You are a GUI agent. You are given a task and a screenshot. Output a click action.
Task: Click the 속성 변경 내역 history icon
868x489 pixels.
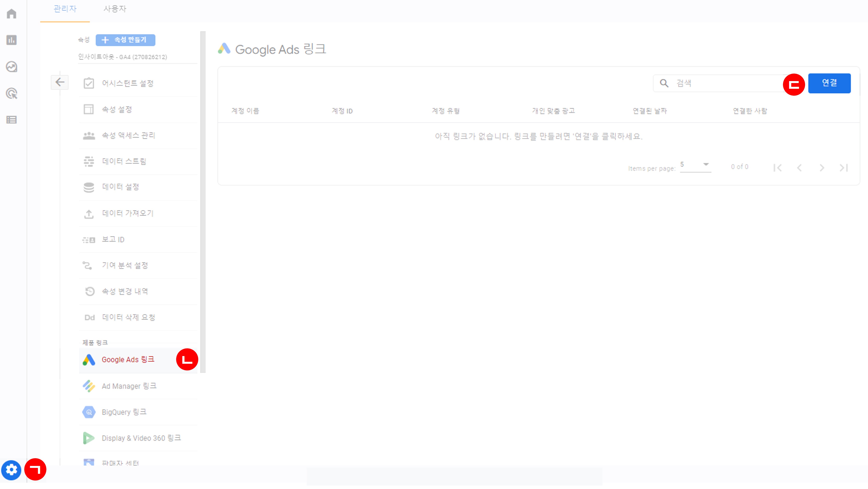pyautogui.click(x=90, y=292)
